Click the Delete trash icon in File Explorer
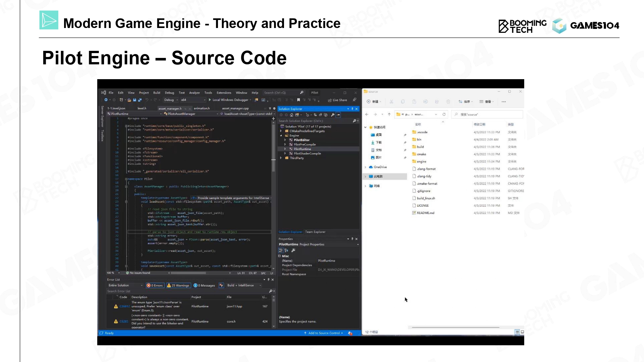 (x=448, y=102)
